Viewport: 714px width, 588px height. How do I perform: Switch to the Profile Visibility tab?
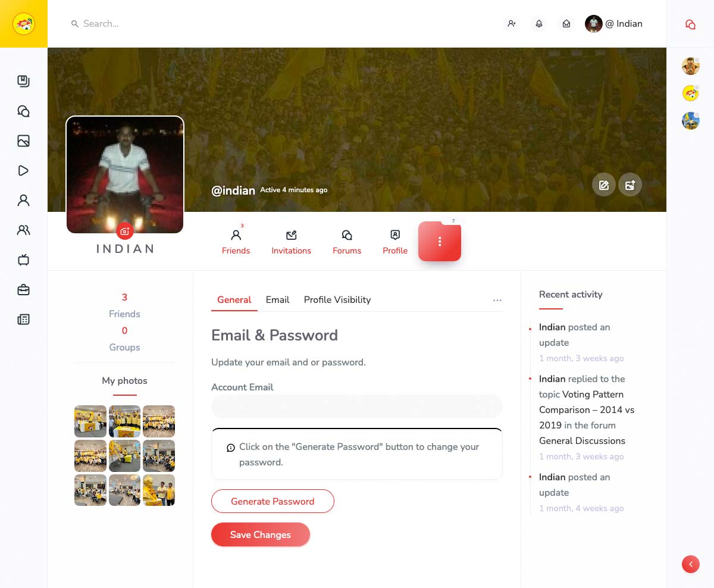click(x=337, y=299)
